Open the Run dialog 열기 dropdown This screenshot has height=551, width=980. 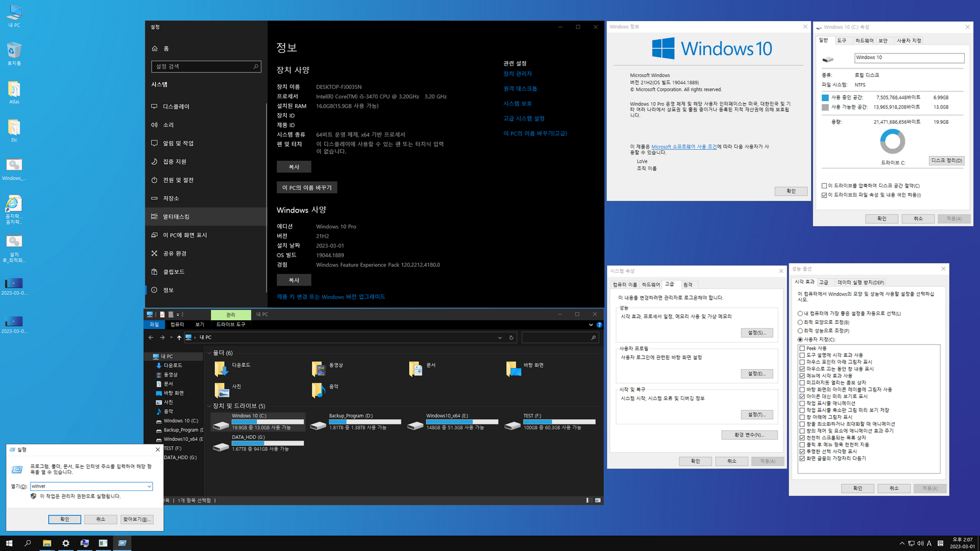click(149, 486)
